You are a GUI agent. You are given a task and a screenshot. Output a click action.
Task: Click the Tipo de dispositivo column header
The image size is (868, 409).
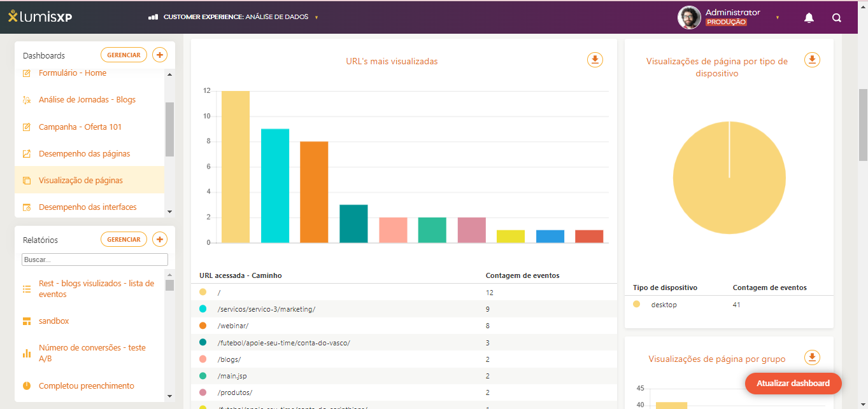click(665, 288)
